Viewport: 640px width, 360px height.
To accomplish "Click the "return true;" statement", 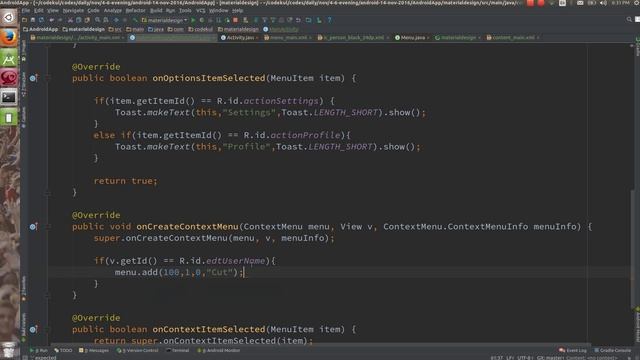I will tap(125, 181).
